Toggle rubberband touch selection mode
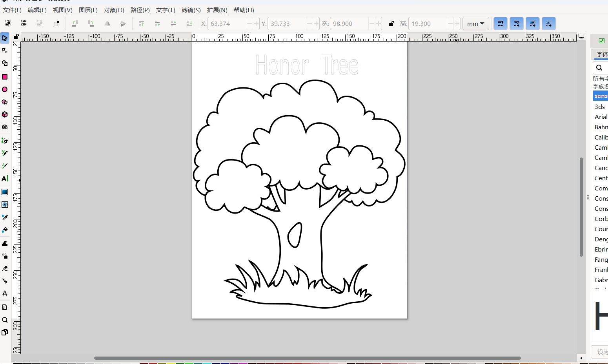This screenshot has height=364, width=608. click(x=56, y=24)
